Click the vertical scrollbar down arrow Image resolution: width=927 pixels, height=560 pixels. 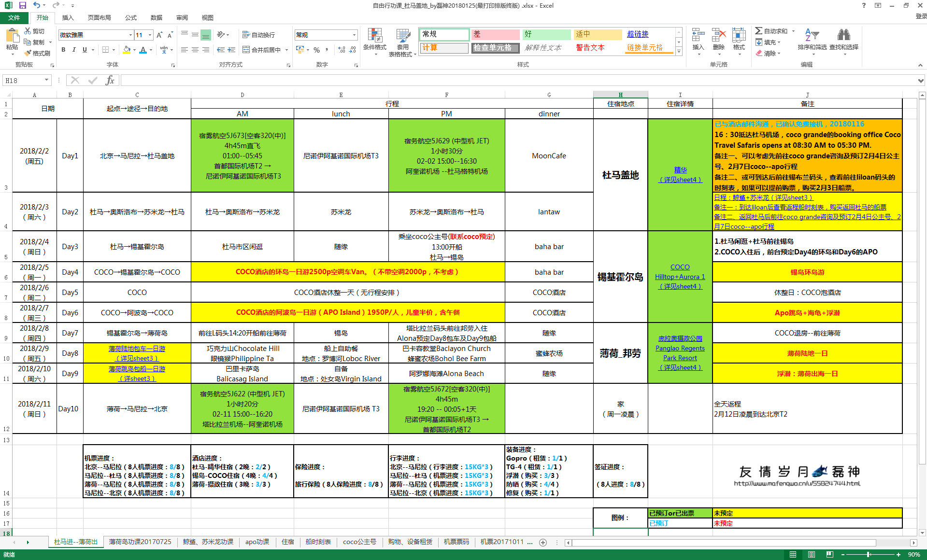pos(922,533)
